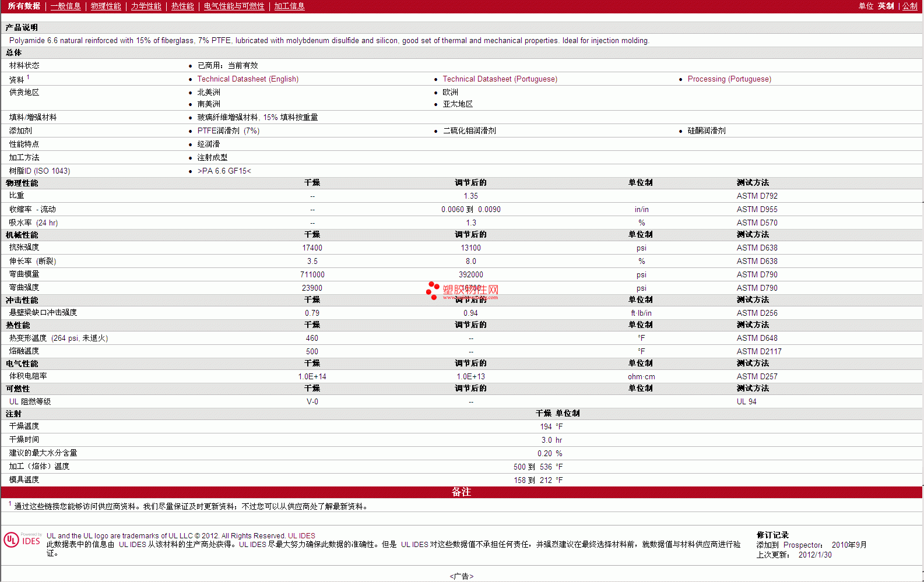Click the 熔融温度 dry value 500
Screen dimensions: 924x582
tap(312, 351)
